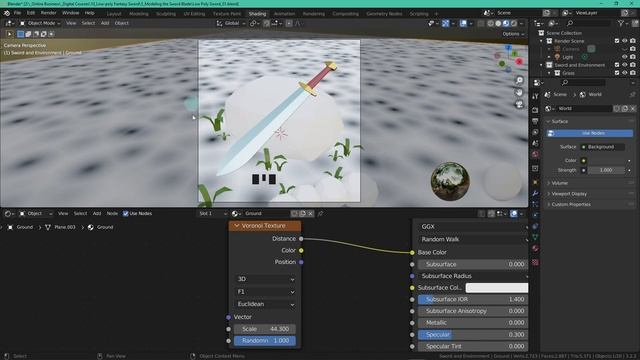Choose the extend selection mode icon
The height and width of the screenshot is (360, 640).
pos(28,34)
